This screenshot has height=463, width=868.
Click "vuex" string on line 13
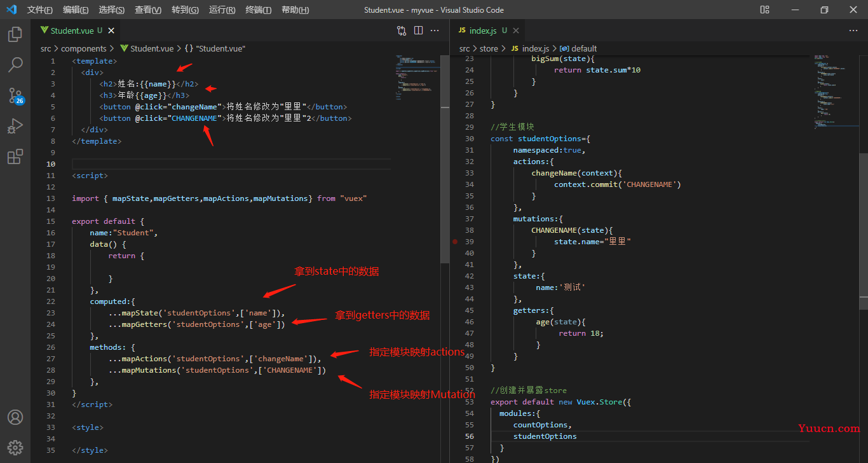tap(353, 198)
